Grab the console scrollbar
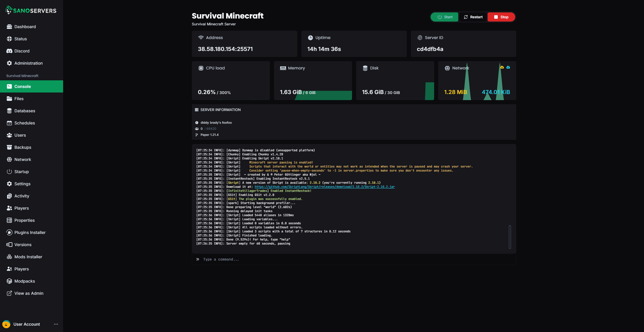644x332 pixels. 510,237
